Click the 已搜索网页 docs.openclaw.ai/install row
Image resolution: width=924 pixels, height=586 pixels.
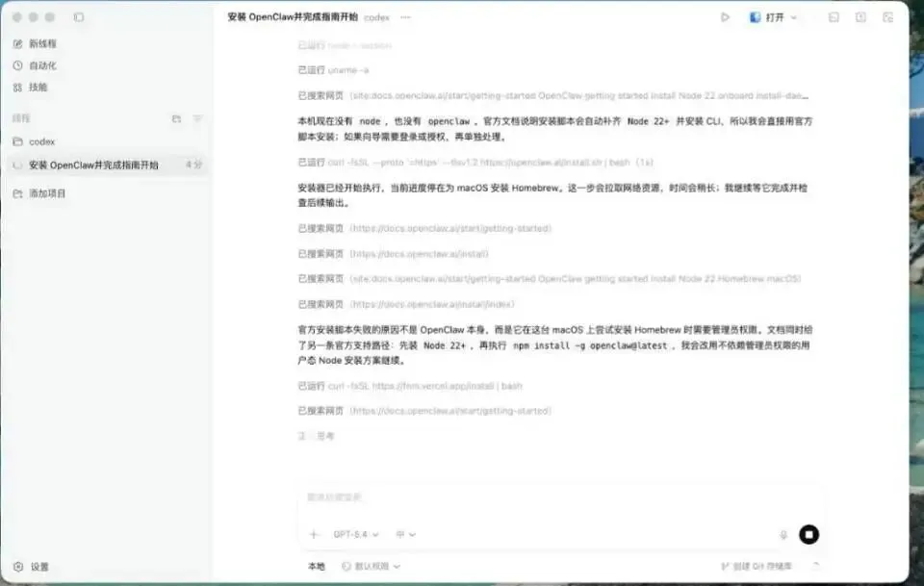pyautogui.click(x=393, y=254)
